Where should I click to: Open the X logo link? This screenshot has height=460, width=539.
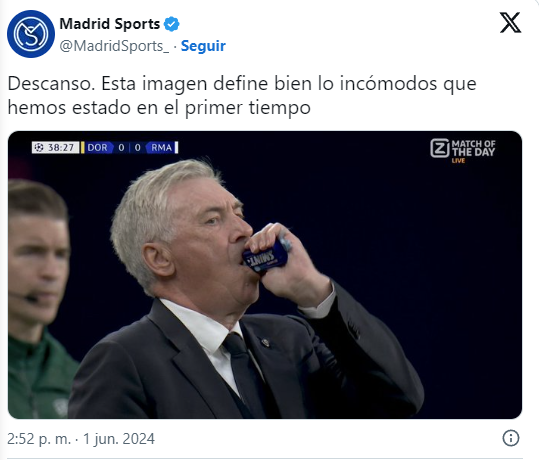(510, 22)
